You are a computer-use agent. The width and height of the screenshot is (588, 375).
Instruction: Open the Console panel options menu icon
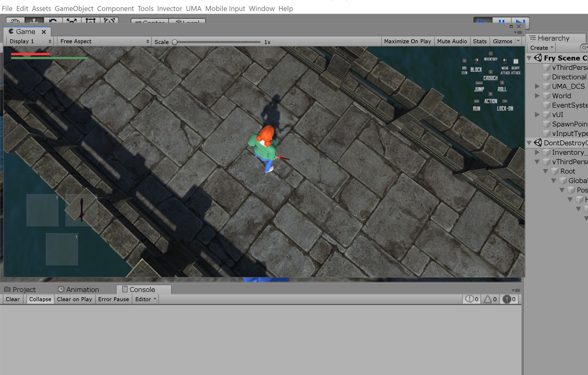click(x=516, y=290)
